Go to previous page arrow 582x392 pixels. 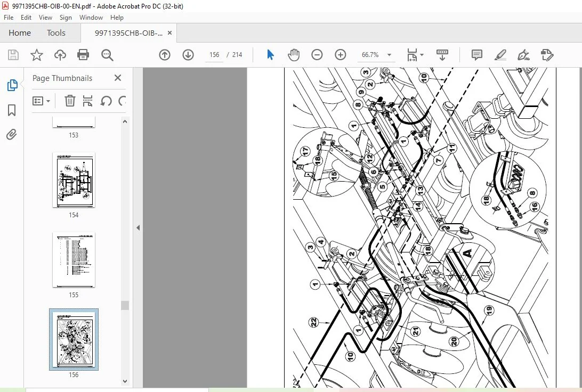click(165, 55)
